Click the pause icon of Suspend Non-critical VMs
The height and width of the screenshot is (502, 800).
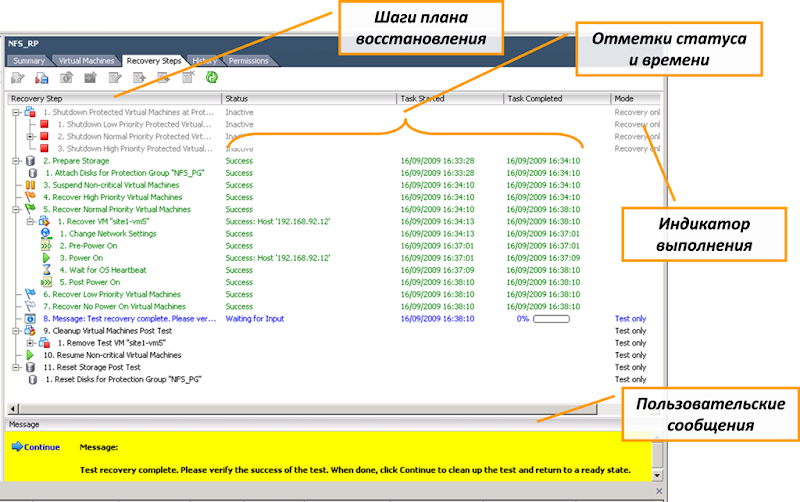point(30,185)
